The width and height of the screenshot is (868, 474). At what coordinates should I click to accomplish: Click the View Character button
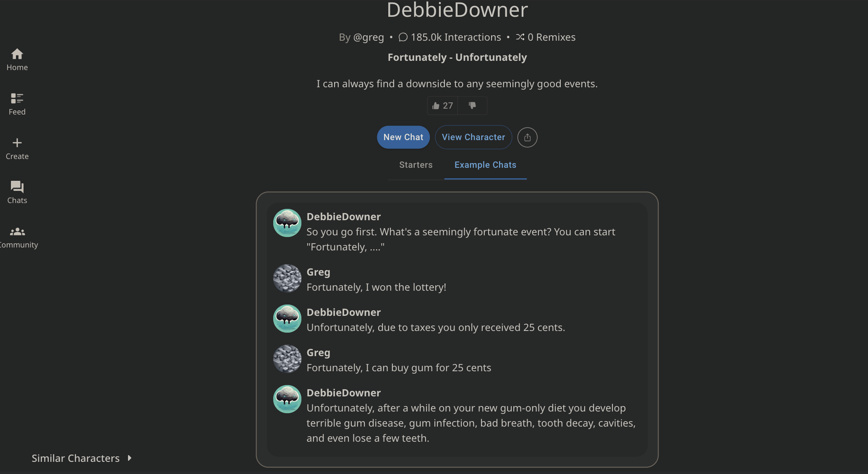pos(473,137)
